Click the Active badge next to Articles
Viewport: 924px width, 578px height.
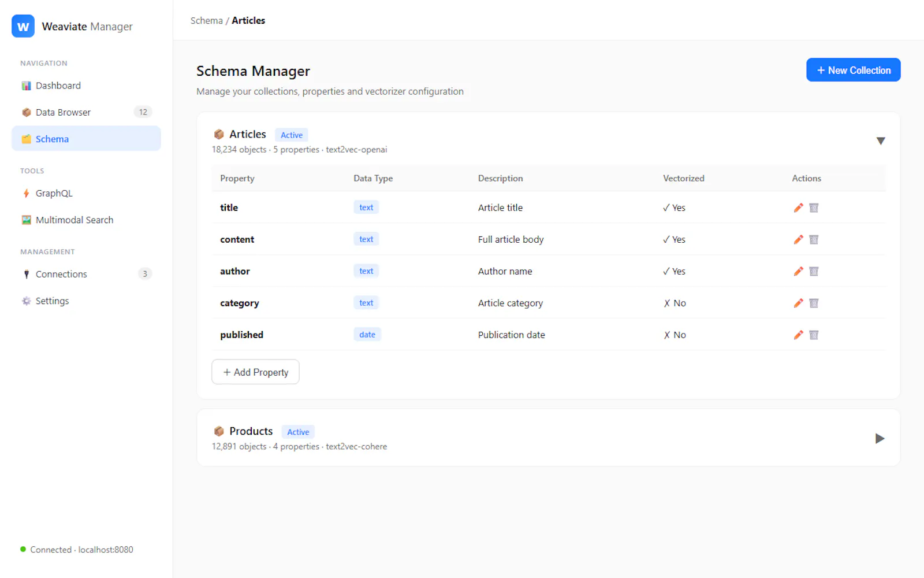pos(292,135)
